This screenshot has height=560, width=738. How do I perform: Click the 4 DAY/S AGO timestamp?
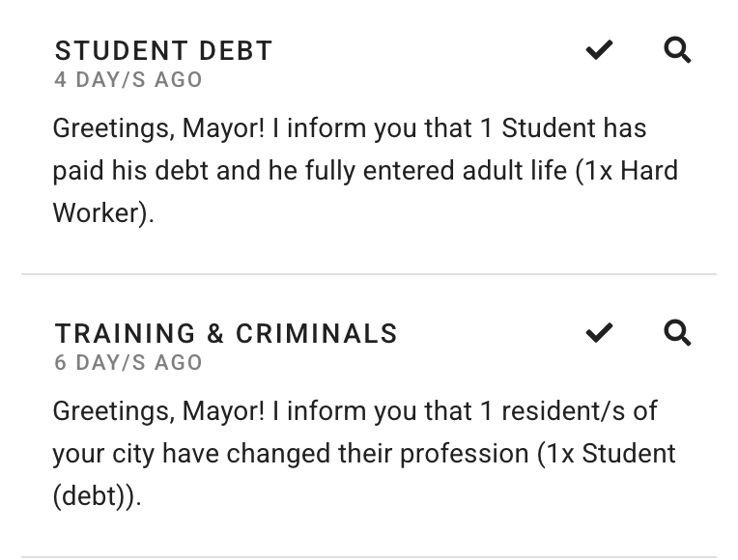[x=128, y=79]
